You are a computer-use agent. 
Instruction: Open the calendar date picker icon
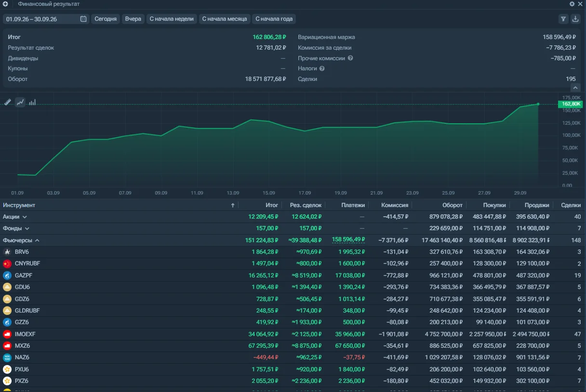click(x=83, y=19)
